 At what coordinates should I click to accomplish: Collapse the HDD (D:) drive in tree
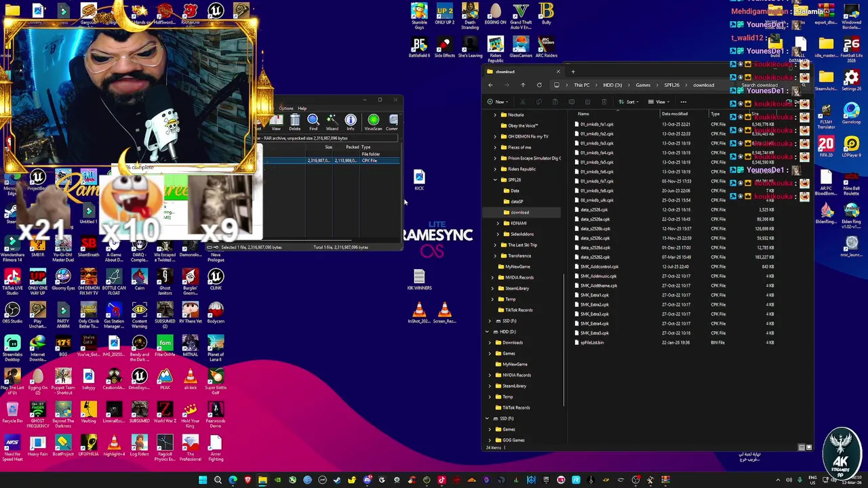click(x=487, y=332)
